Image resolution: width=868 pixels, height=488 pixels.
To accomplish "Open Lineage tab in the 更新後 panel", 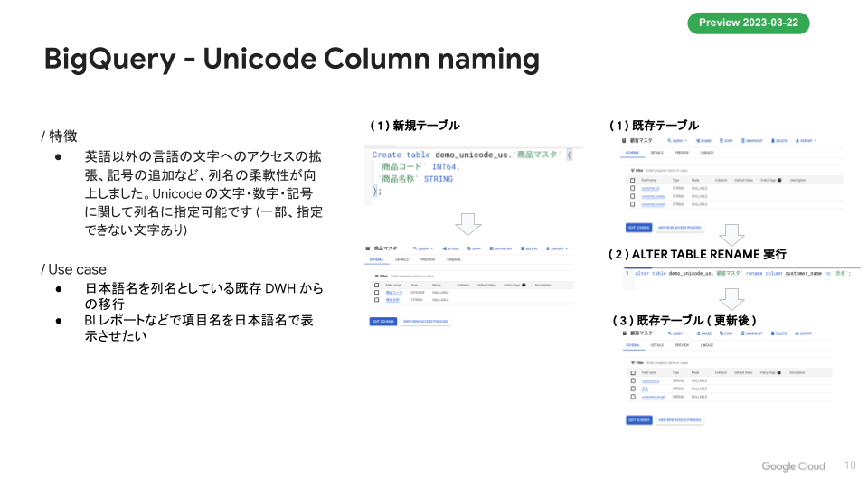I will pyautogui.click(x=707, y=345).
